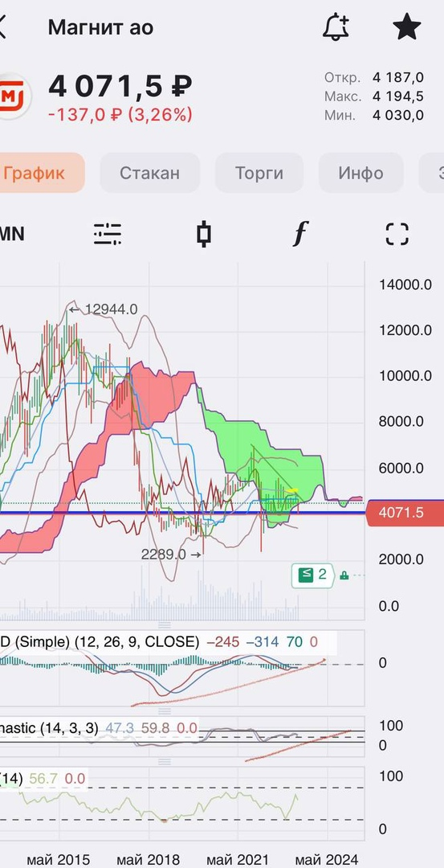
Task: Tap the blue horizontal price line
Action: [x=182, y=513]
